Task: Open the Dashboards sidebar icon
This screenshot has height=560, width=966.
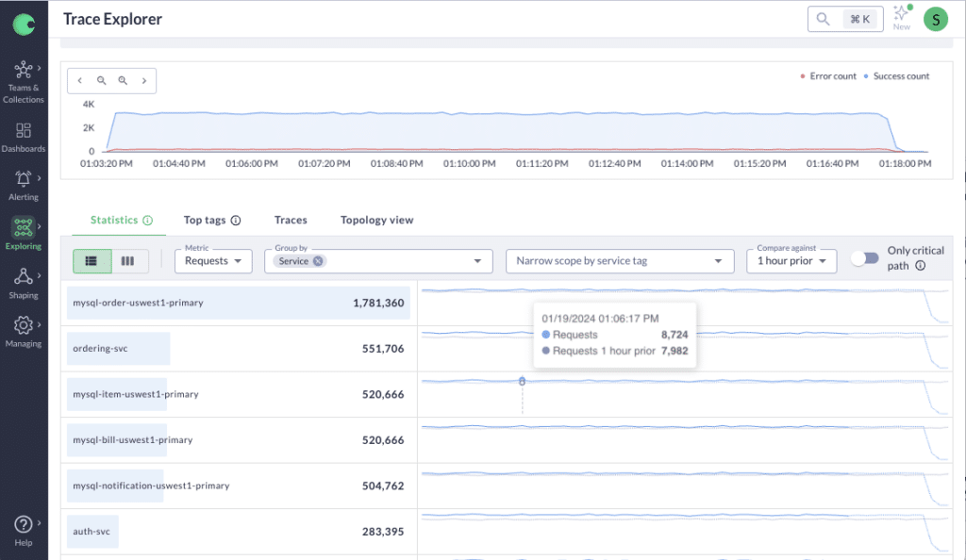Action: coord(24,131)
